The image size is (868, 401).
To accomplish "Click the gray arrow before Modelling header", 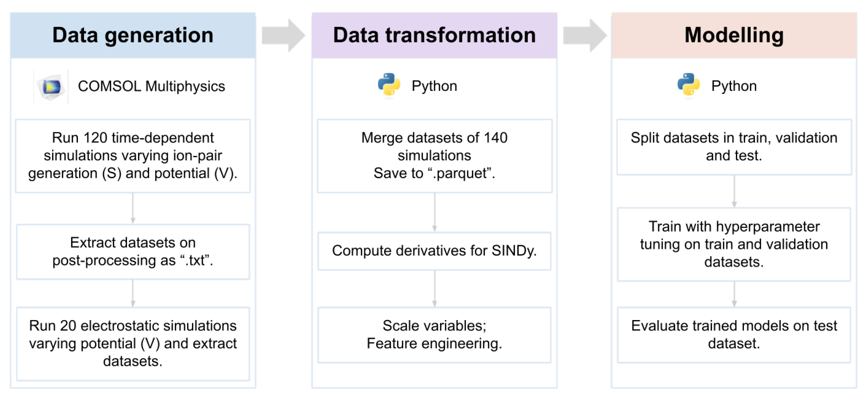I will point(585,35).
